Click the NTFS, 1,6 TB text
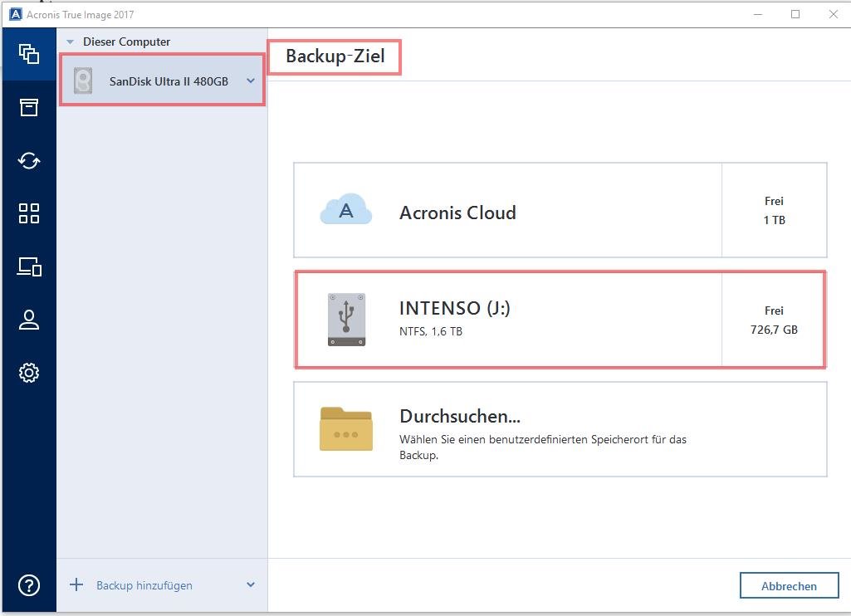The height and width of the screenshot is (616, 851). tap(431, 331)
